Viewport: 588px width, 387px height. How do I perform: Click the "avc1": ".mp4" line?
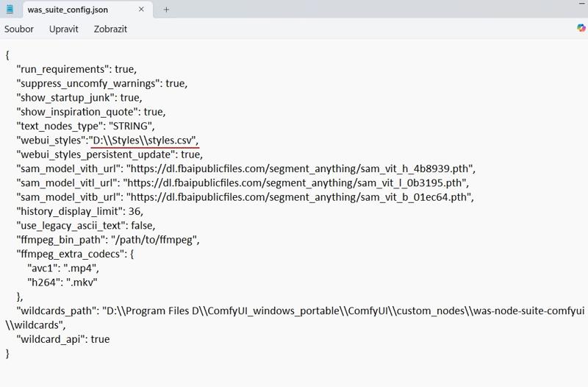(x=63, y=269)
